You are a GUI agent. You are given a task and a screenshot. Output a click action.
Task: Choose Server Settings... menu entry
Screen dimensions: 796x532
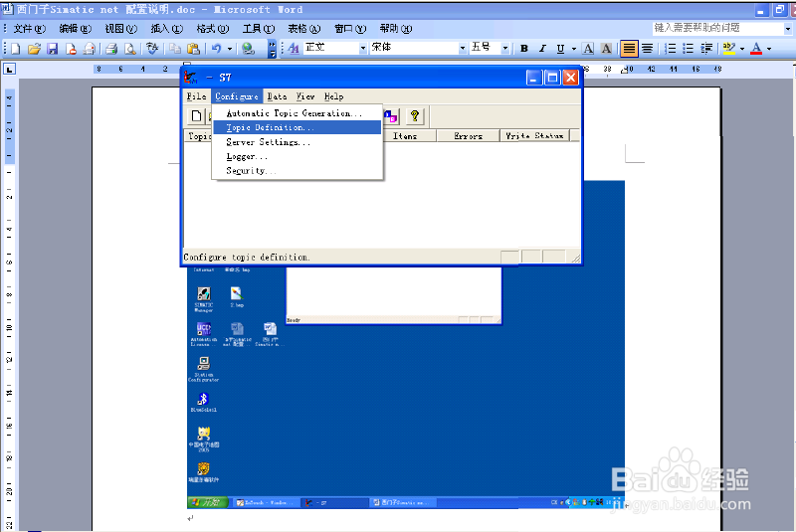(x=297, y=142)
